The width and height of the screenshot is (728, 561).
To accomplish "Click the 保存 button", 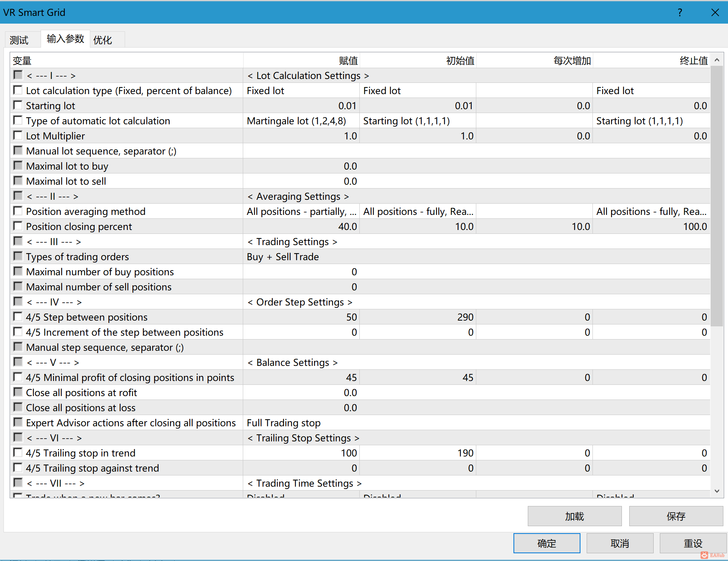I will [676, 516].
